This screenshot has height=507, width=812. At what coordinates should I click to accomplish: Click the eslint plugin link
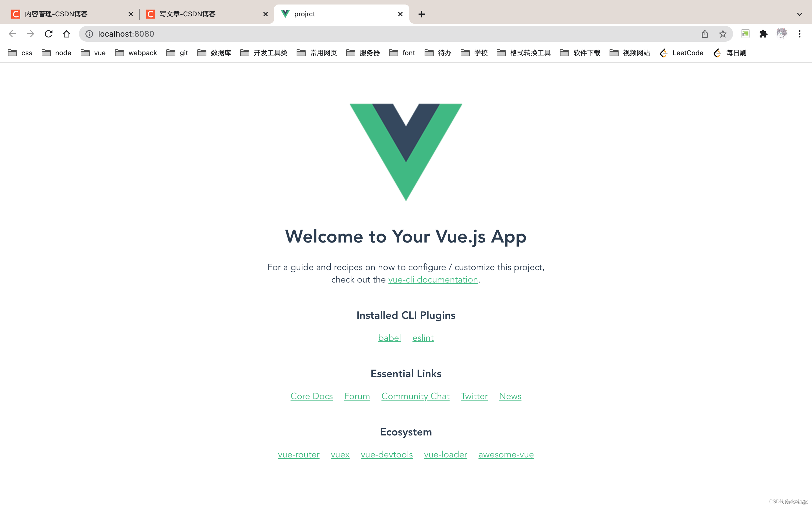[x=423, y=338]
